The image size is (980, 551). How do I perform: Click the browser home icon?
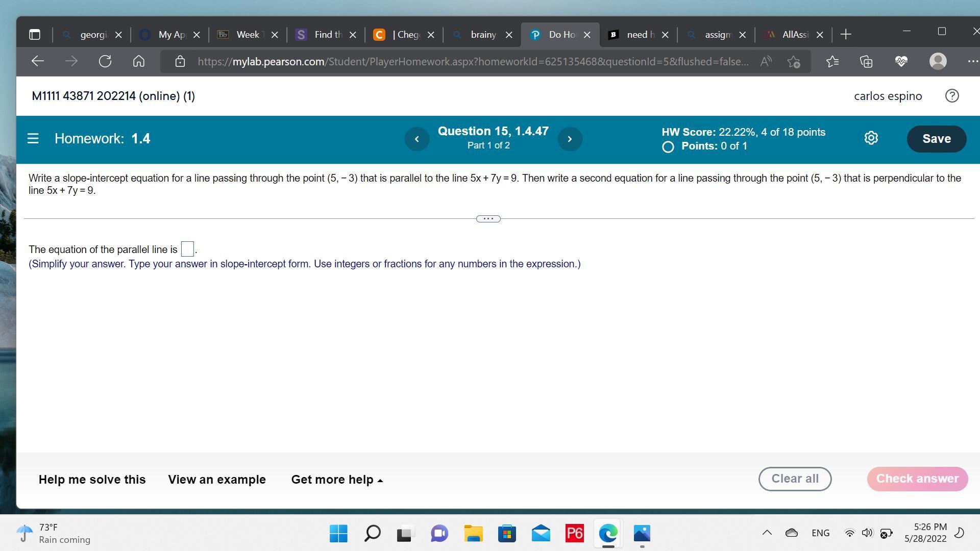pyautogui.click(x=139, y=62)
